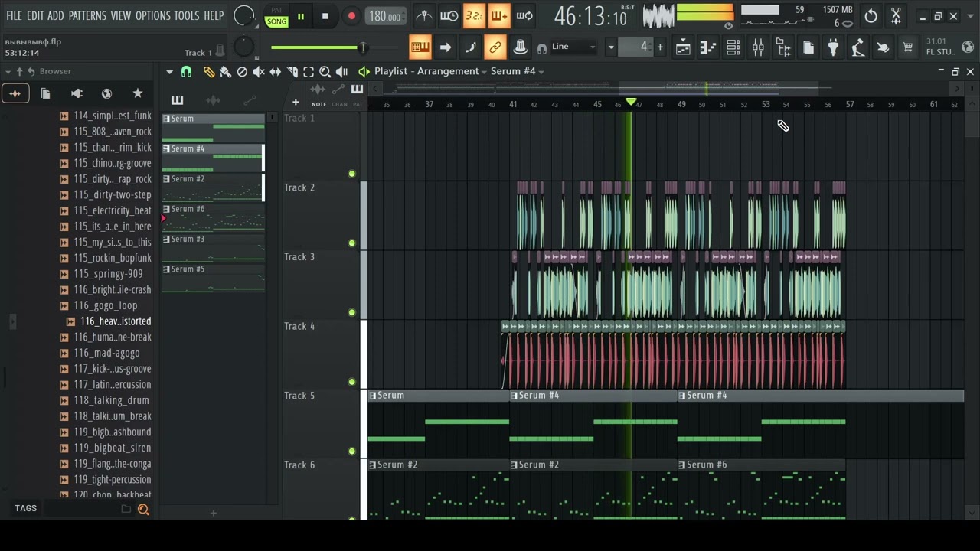Image resolution: width=980 pixels, height=551 pixels.
Task: Adjust the main pitch knob
Action: (243, 47)
